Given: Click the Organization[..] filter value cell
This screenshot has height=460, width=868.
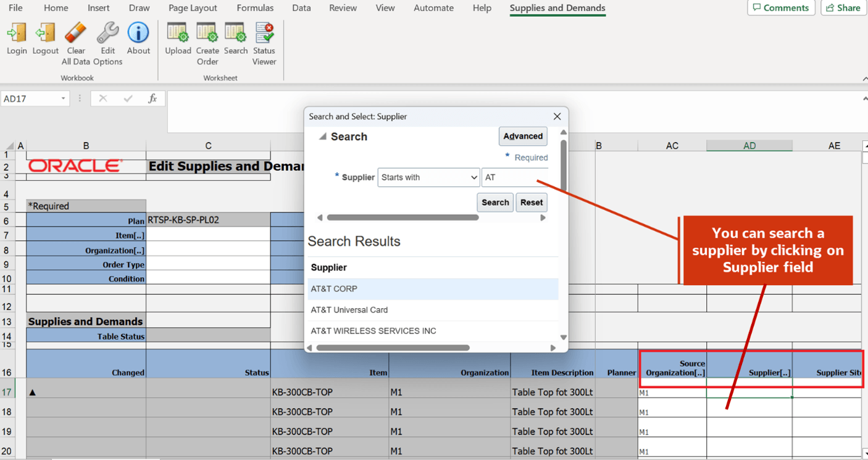Looking at the screenshot, I should click(208, 250).
